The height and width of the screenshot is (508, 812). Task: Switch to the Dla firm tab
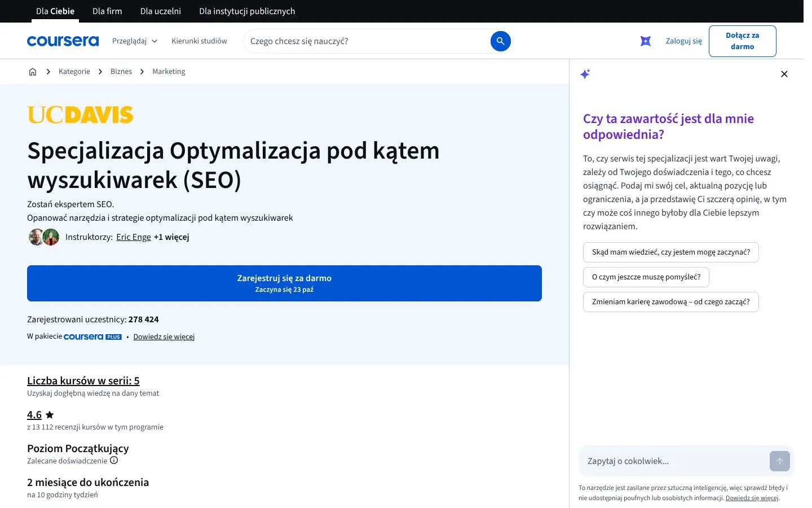click(107, 11)
